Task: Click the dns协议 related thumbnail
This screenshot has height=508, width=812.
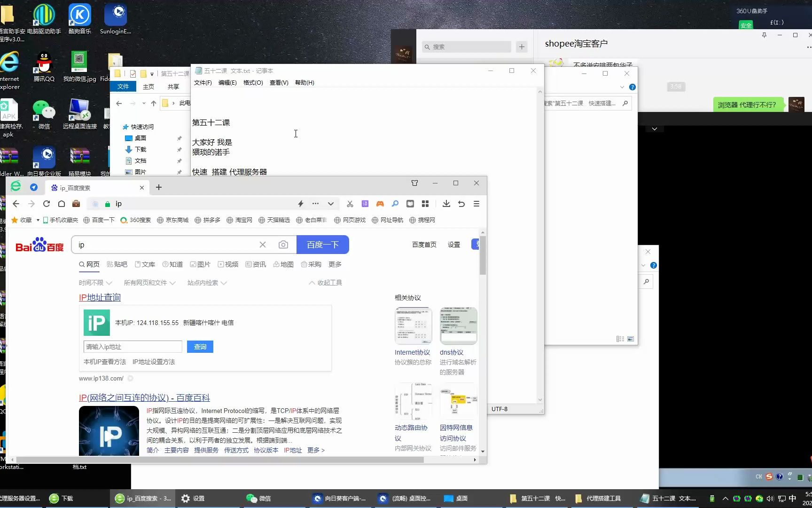Action: (458, 325)
